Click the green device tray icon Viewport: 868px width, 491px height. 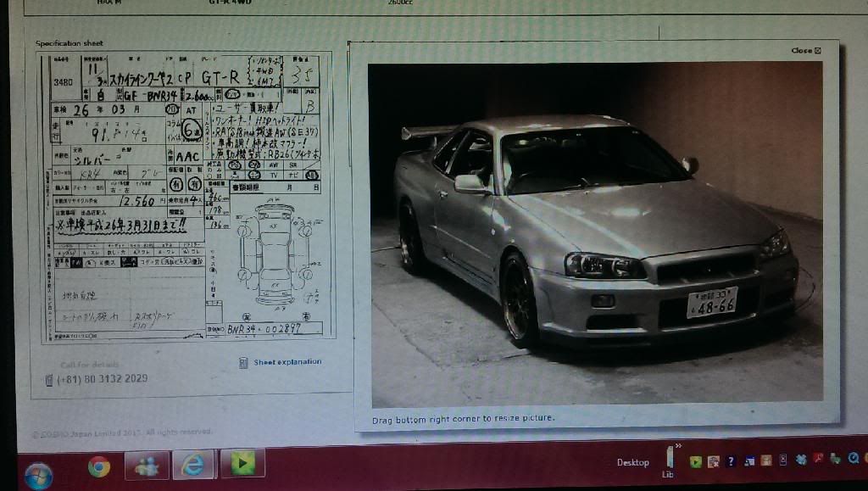[835, 458]
